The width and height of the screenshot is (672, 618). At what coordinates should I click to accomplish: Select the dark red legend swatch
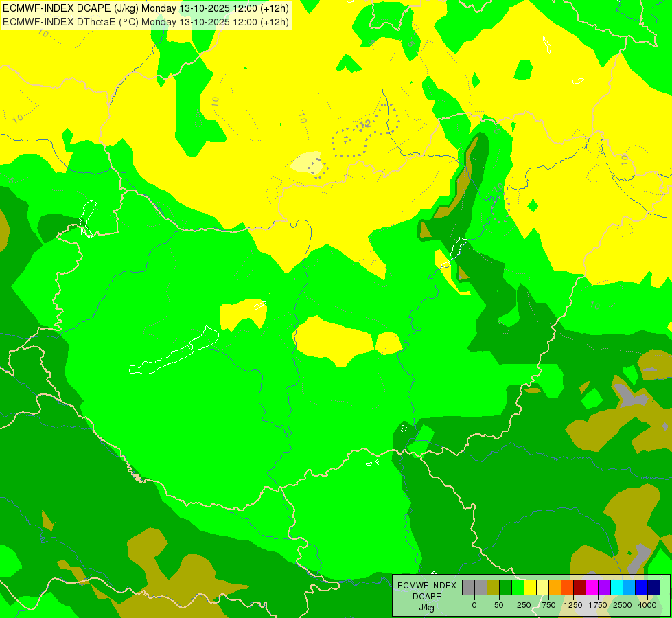point(580,587)
